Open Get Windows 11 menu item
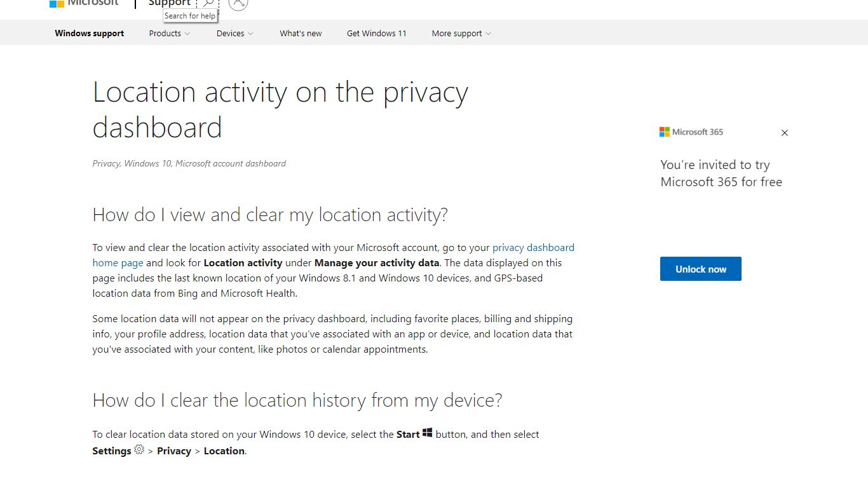Viewport: 868px width, 488px height. point(376,33)
